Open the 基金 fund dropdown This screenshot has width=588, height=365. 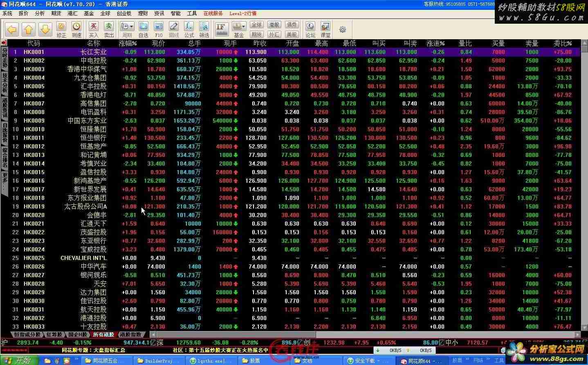(239, 30)
